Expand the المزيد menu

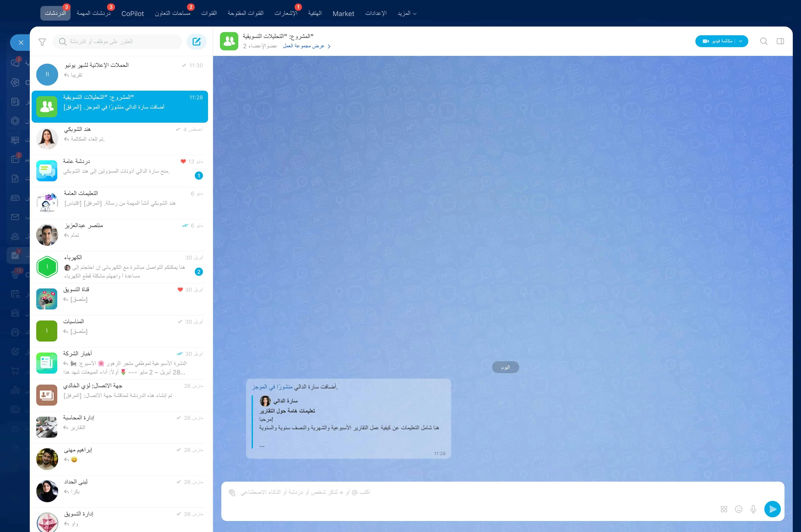pos(407,13)
